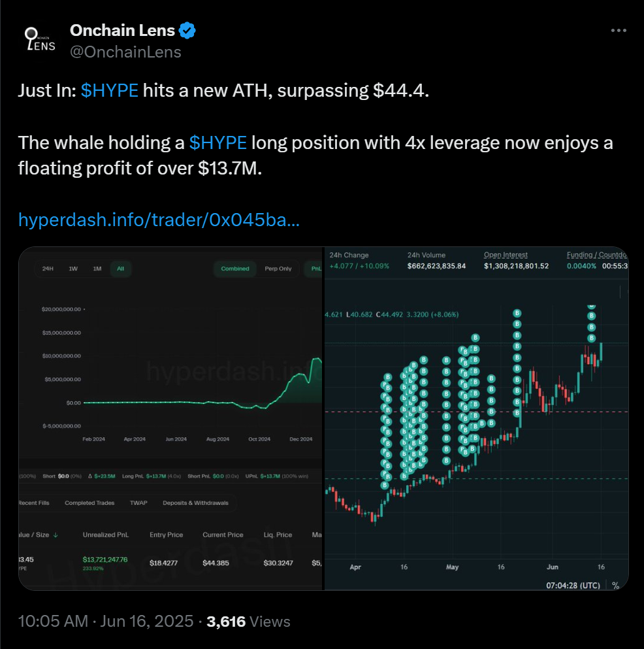Switch to Perp Only mode
644x649 pixels.
[x=278, y=269]
